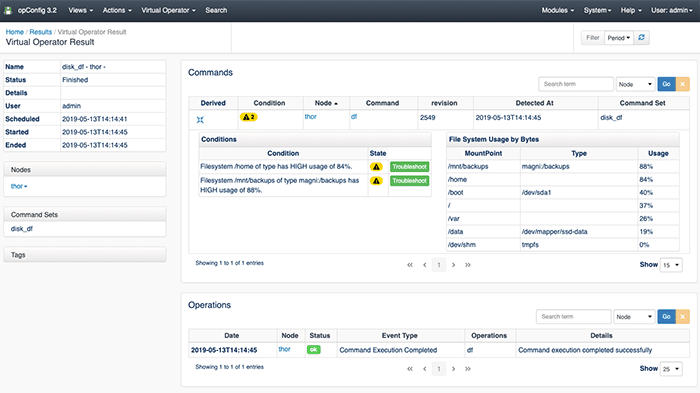Go to first page in Operations pagination
Viewport: 700px width, 393px height.
pos(410,369)
